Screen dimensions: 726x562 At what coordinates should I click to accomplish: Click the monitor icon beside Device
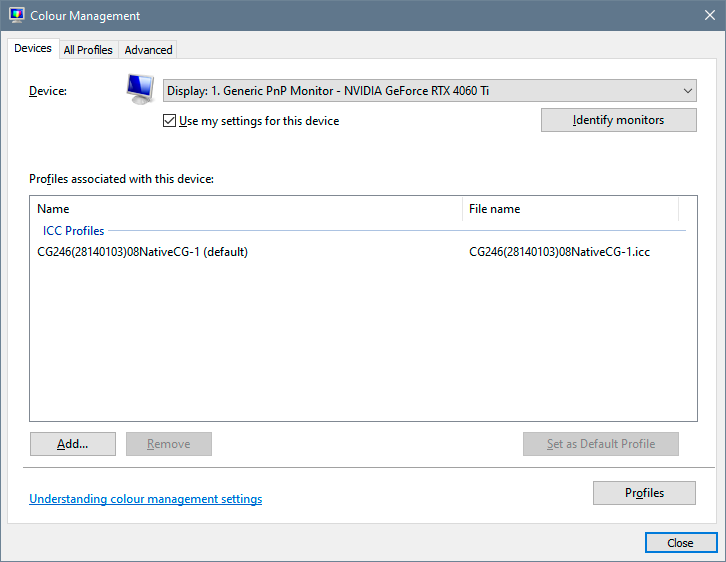tap(140, 89)
